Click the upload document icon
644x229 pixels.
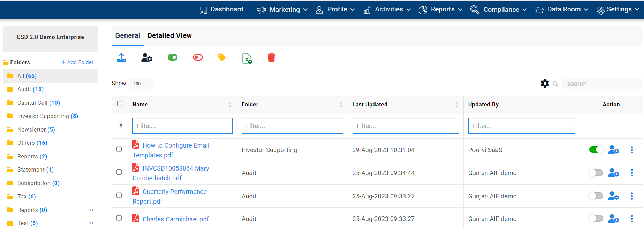121,57
